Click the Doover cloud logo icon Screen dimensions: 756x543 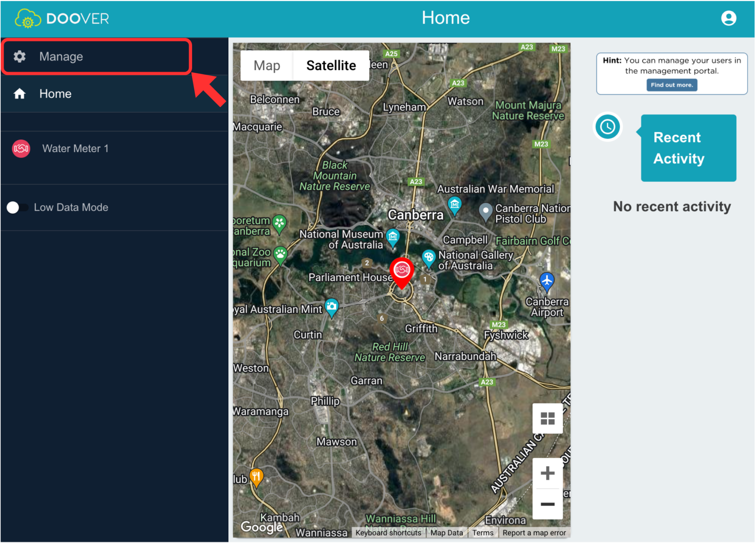click(x=28, y=18)
